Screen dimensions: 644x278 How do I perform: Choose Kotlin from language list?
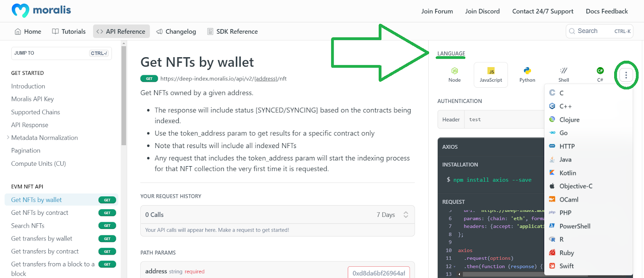click(588, 173)
